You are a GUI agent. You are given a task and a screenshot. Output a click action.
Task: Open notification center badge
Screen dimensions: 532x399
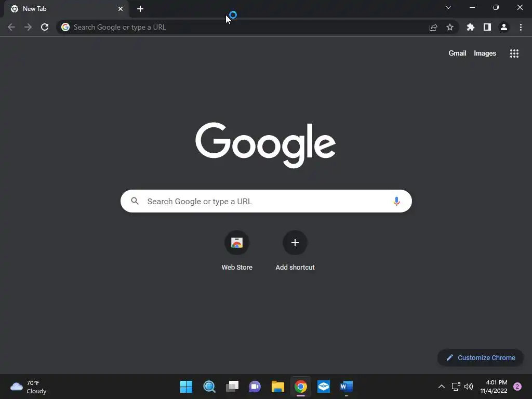(x=517, y=387)
